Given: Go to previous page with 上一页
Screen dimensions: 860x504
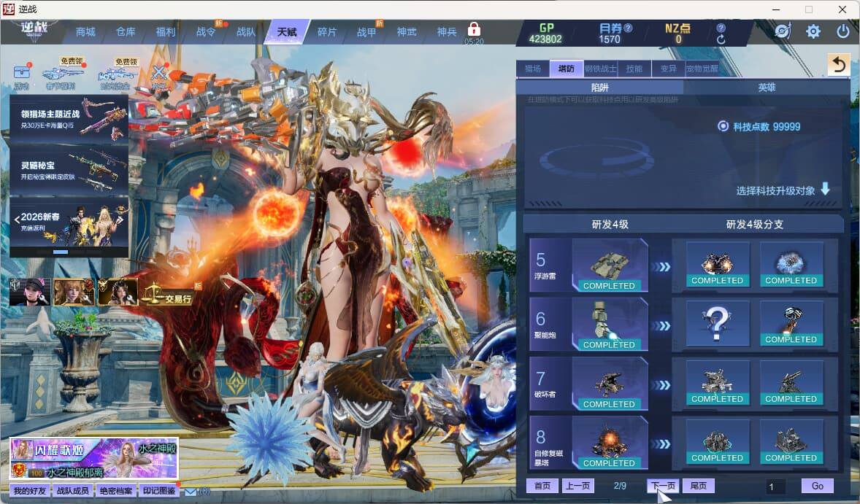Looking at the screenshot, I should click(578, 486).
